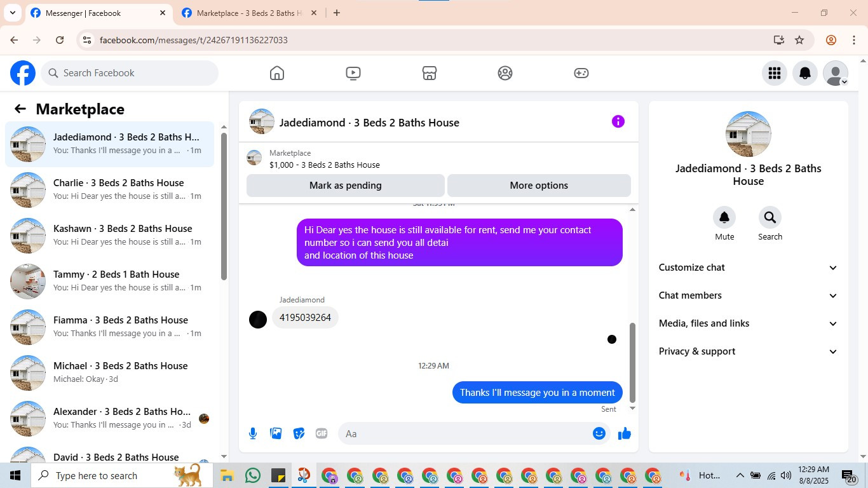The height and width of the screenshot is (488, 868).
Task: Send a thumbs-up like
Action: pos(625,433)
